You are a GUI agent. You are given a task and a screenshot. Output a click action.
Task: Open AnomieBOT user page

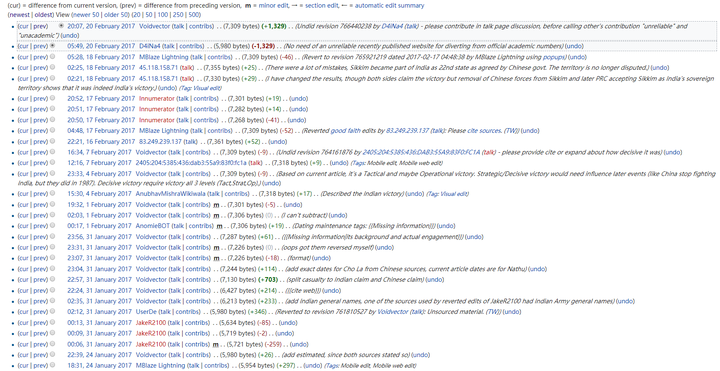tap(152, 226)
